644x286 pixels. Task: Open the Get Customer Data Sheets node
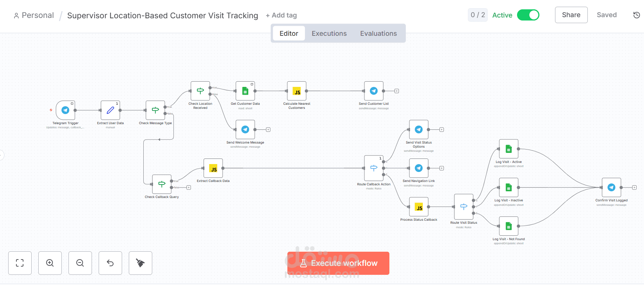245,91
